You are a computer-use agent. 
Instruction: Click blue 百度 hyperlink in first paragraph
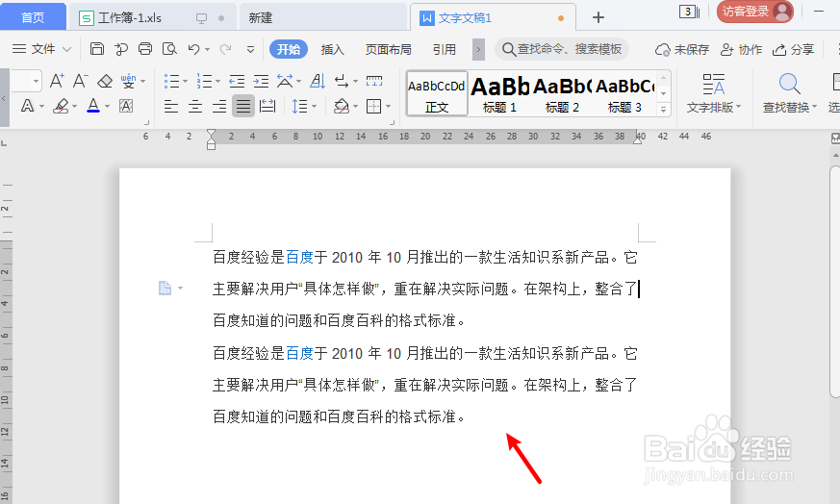pyautogui.click(x=299, y=258)
